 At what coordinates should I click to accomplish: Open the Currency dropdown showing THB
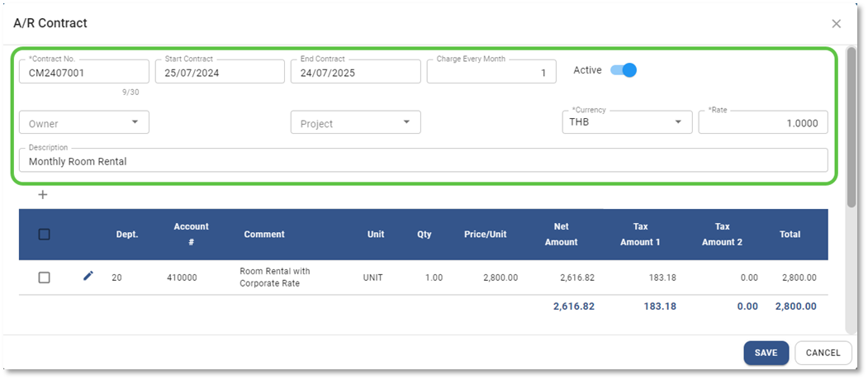click(x=626, y=123)
